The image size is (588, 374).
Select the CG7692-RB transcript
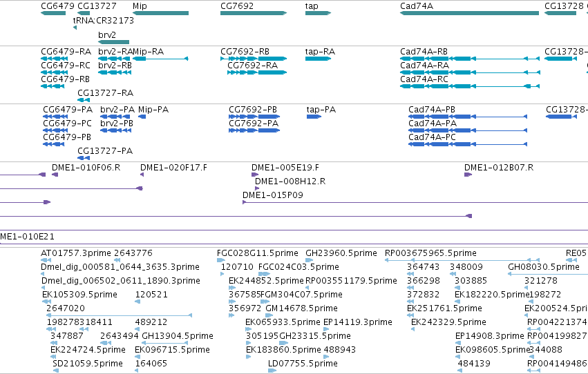coord(254,59)
